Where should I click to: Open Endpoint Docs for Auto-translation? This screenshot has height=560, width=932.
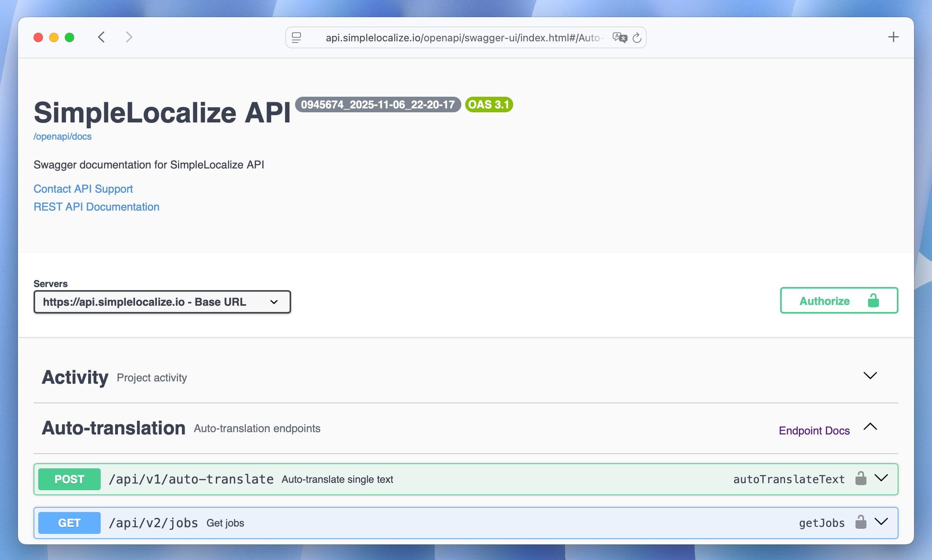coord(814,431)
